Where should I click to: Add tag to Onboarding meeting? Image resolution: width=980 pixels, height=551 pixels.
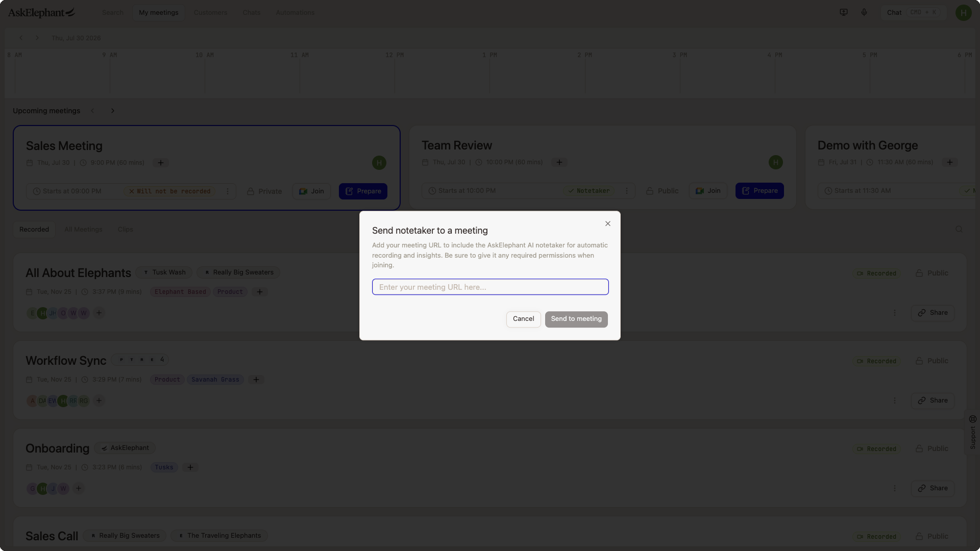(190, 467)
